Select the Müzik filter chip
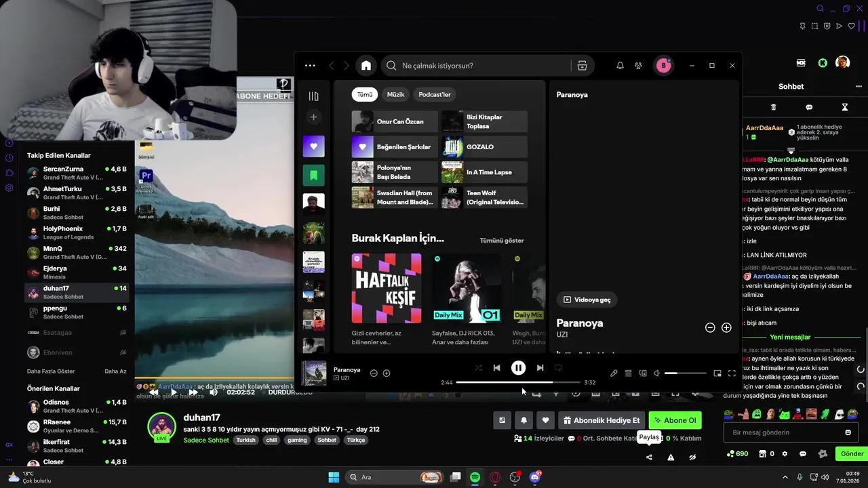868x488 pixels. 395,95
